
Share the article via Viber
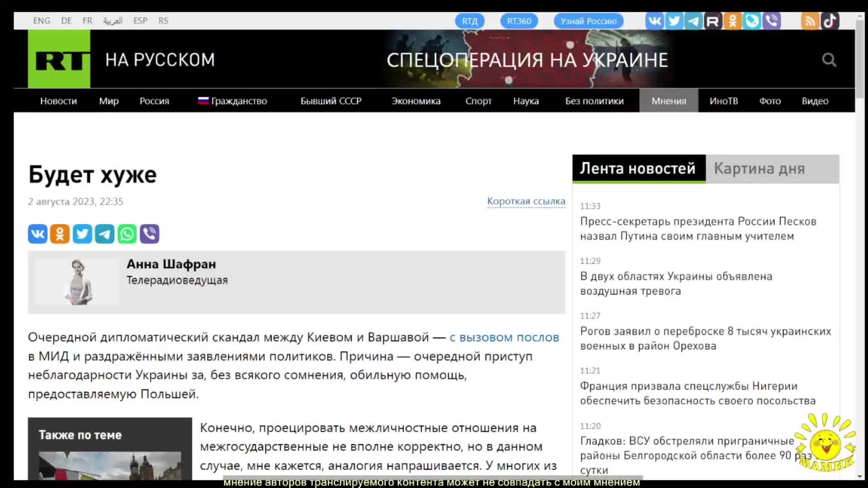click(x=150, y=234)
